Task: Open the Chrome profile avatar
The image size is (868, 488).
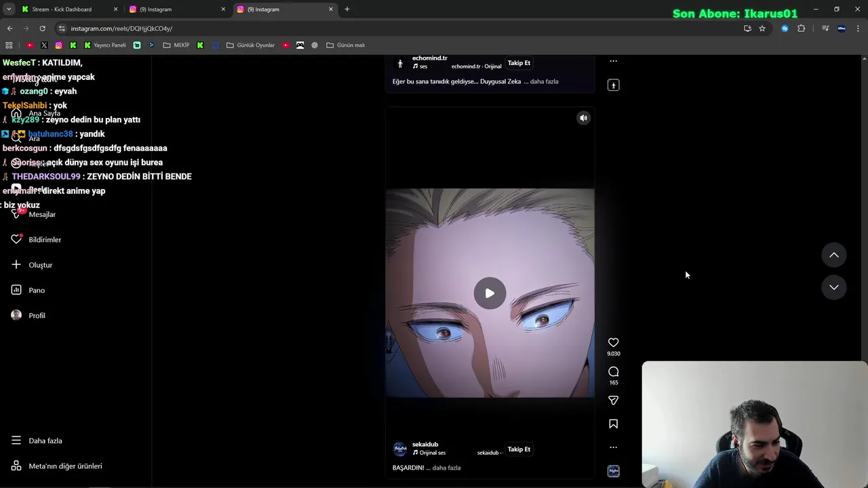Action: click(x=842, y=28)
